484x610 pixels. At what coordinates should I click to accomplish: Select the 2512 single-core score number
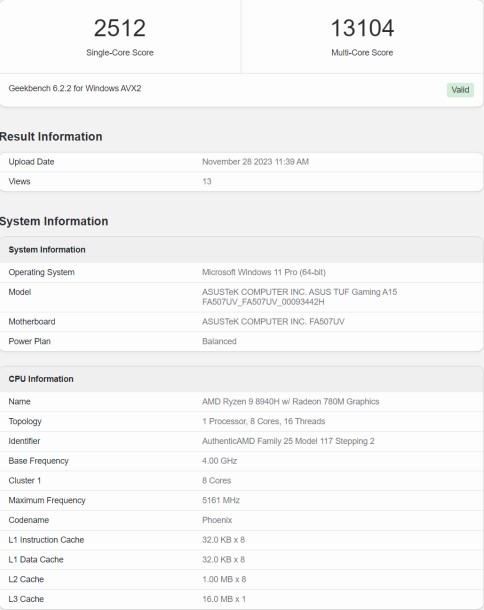pos(120,28)
